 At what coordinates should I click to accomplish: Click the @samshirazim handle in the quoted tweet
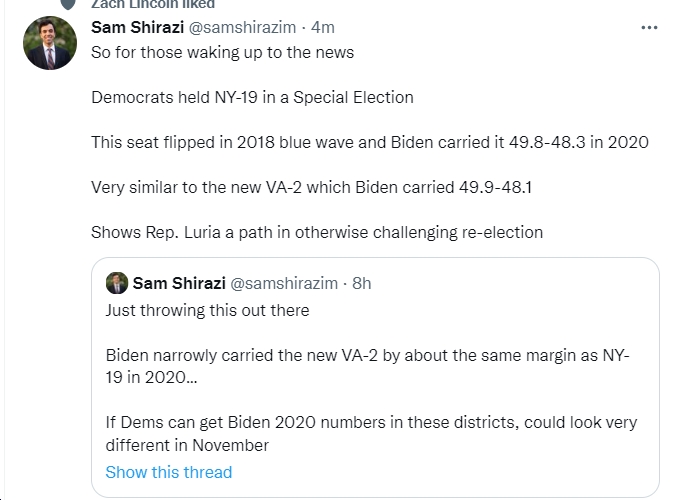pyautogui.click(x=284, y=283)
